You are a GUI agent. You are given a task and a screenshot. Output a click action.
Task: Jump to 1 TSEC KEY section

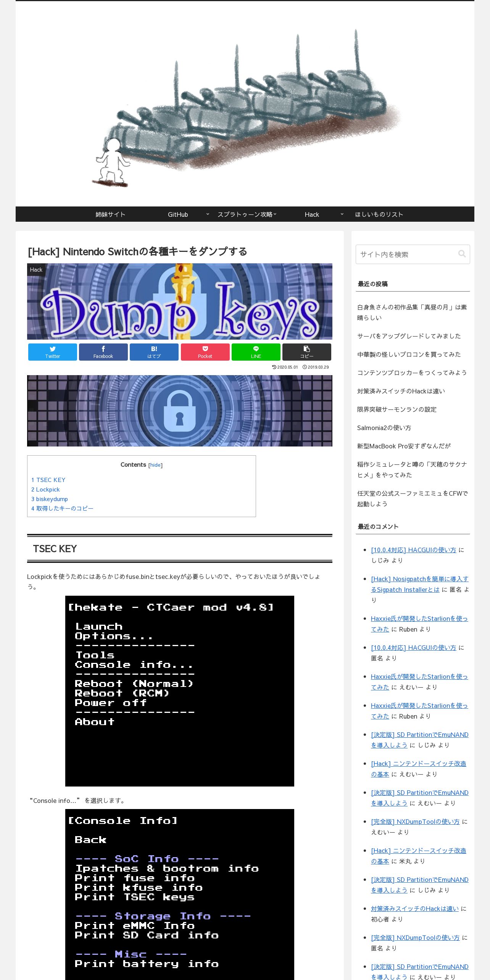pyautogui.click(x=48, y=480)
